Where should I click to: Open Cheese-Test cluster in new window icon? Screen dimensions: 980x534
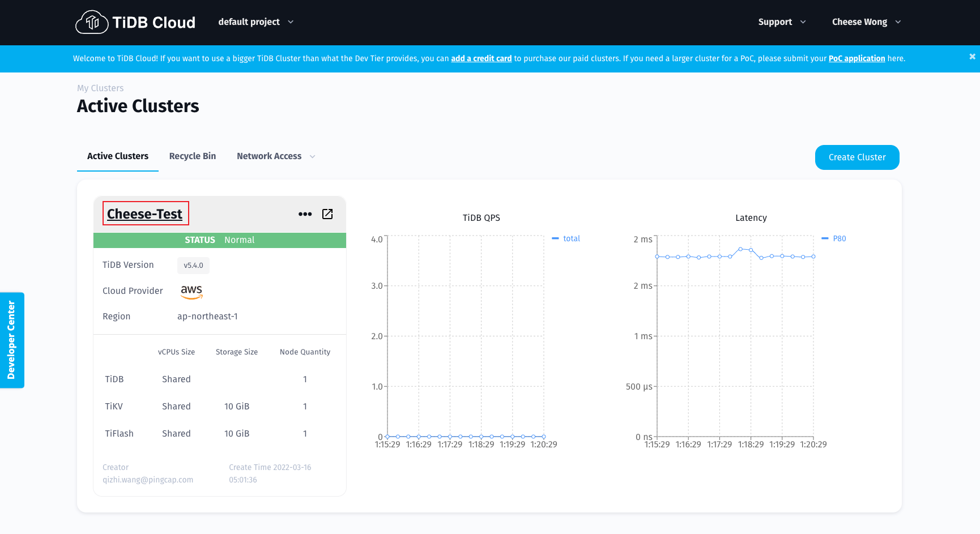(327, 214)
